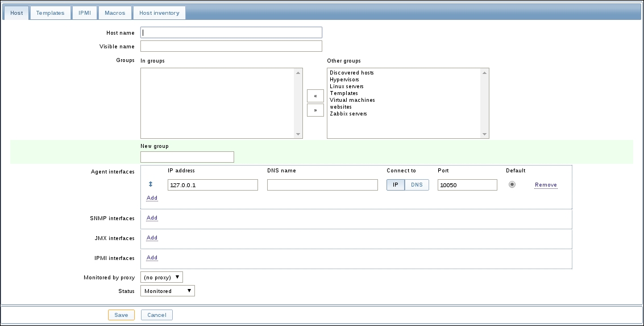644x326 pixels.
Task: Open the Templates tab
Action: click(50, 13)
